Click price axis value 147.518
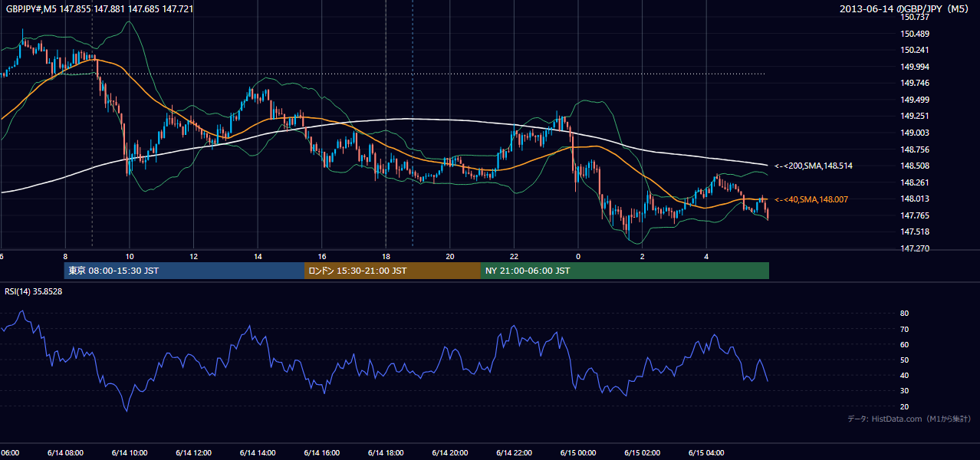The height and width of the screenshot is (460, 980). click(915, 232)
